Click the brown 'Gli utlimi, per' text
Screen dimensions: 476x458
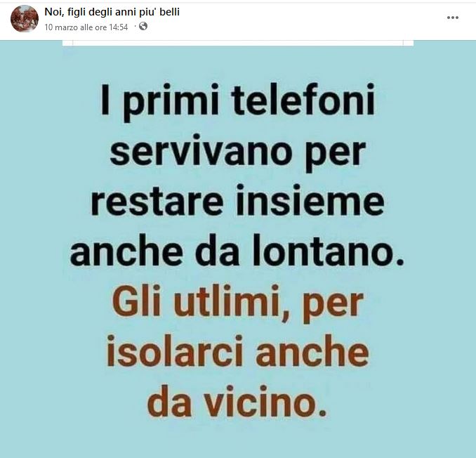(x=238, y=303)
